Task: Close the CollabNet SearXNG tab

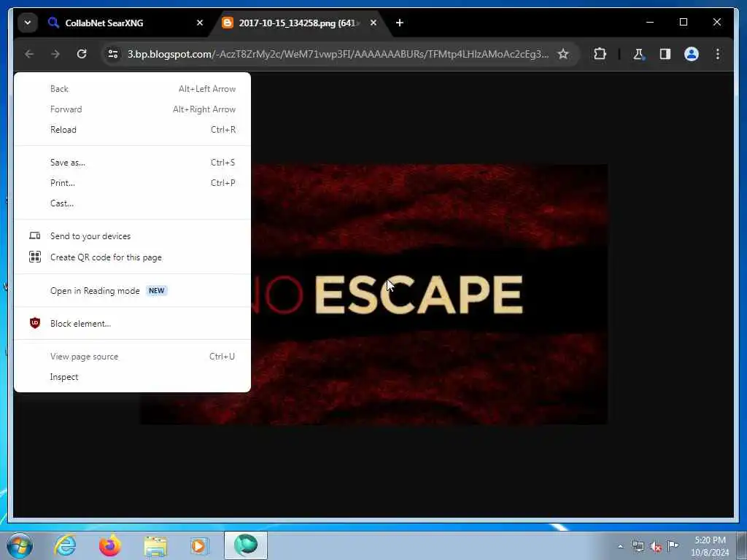Action: [x=200, y=23]
